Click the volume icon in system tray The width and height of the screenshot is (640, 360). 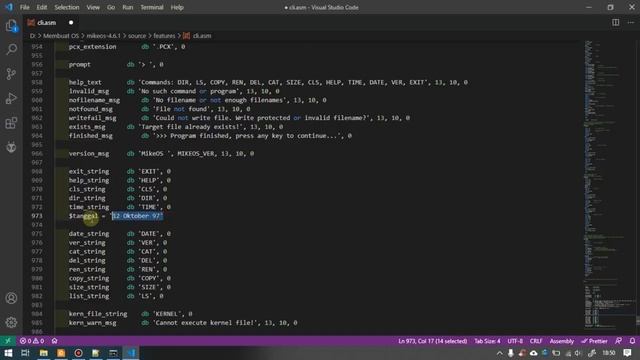click(578, 353)
